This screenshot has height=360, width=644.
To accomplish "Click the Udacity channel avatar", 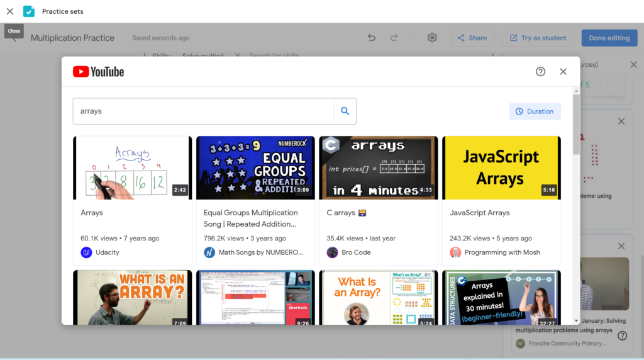I will click(x=86, y=252).
